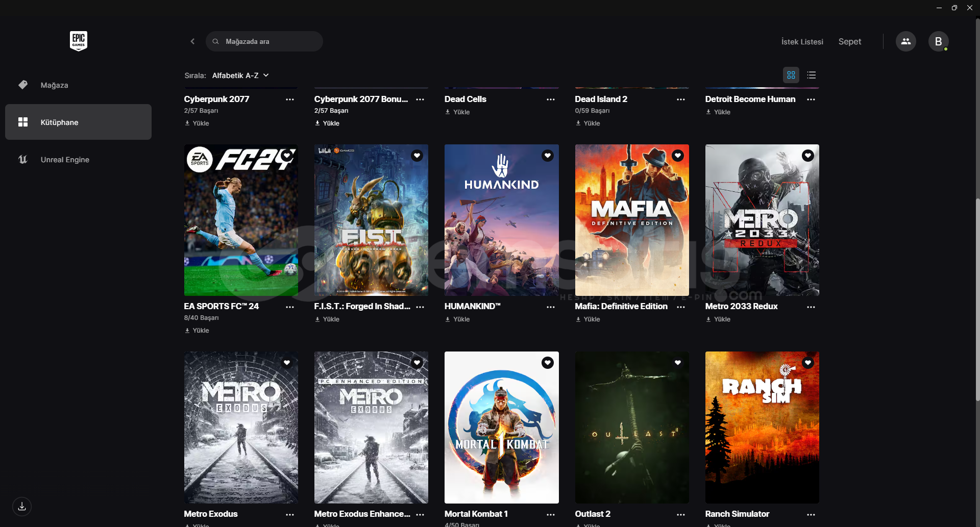The height and width of the screenshot is (527, 980).
Task: Toggle favorite heart on F.I.S.T. cover
Action: tap(417, 155)
